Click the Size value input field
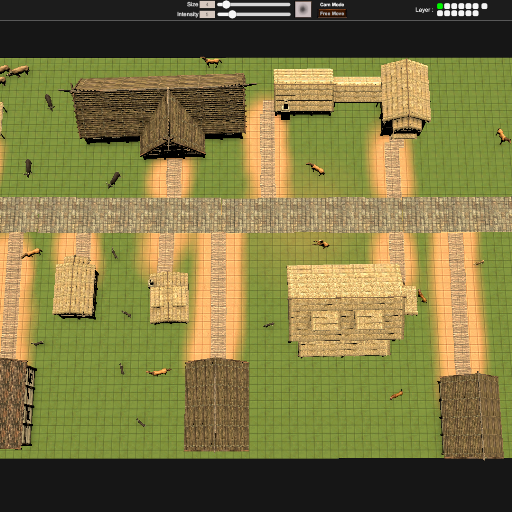Image resolution: width=512 pixels, height=512 pixels. tap(207, 5)
